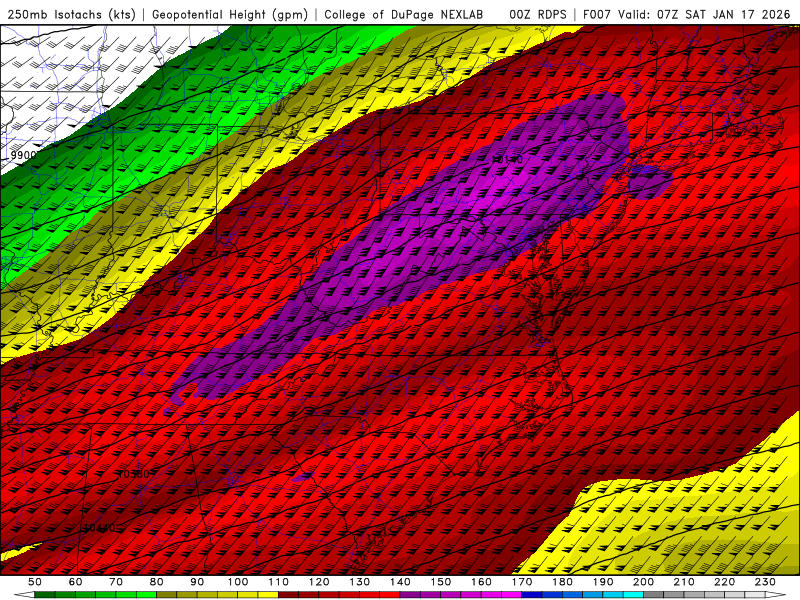Click the "Geopotential Height (gpm)" title text
Image resolution: width=800 pixels, height=600 pixels.
coord(230,14)
